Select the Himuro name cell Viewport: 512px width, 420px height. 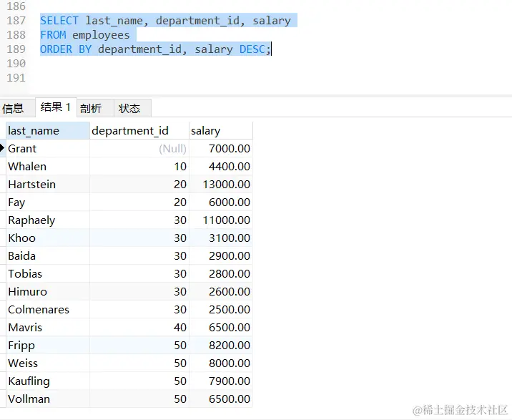coord(48,291)
